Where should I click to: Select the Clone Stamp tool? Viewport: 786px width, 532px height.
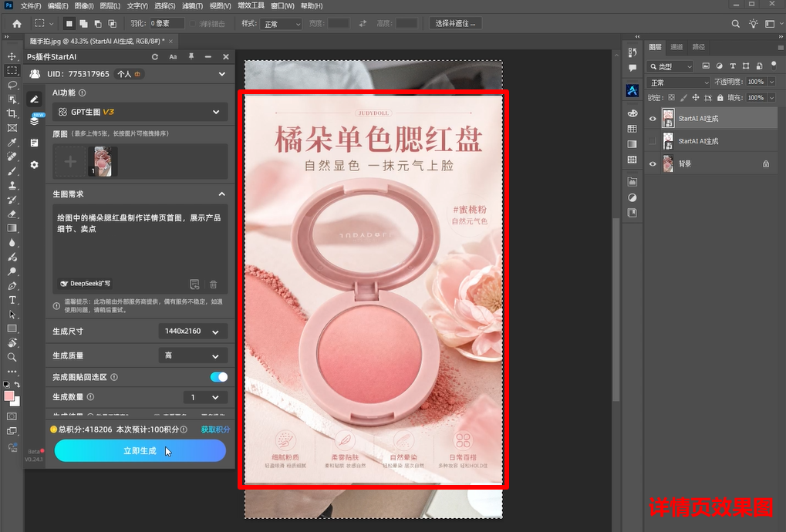pyautogui.click(x=12, y=185)
